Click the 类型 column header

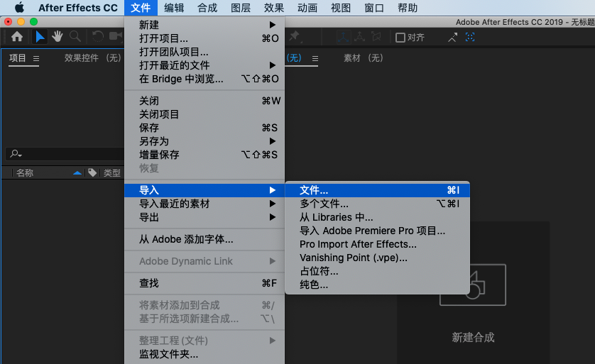click(112, 173)
